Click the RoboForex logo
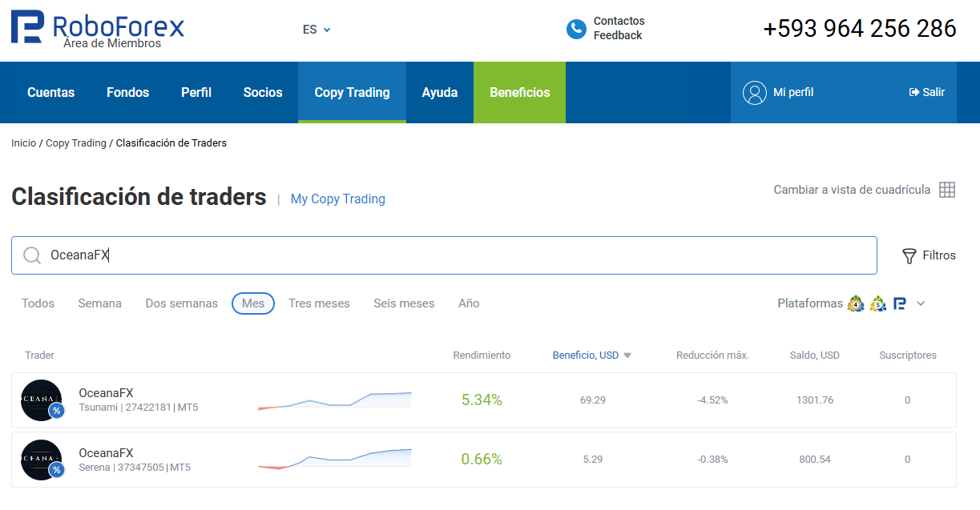The image size is (980, 510). 98,29
